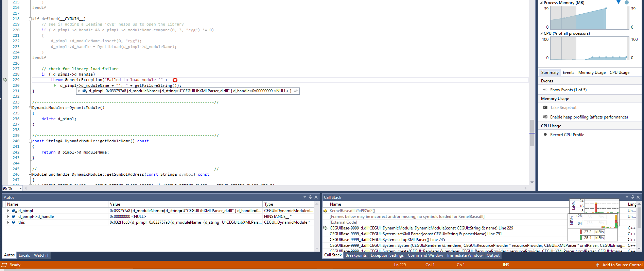
Task: Collapse the DynamicModule destructor code block
Action: (30, 108)
